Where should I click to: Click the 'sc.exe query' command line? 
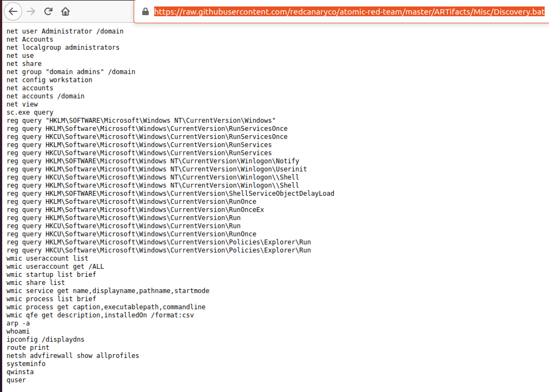[30, 112]
